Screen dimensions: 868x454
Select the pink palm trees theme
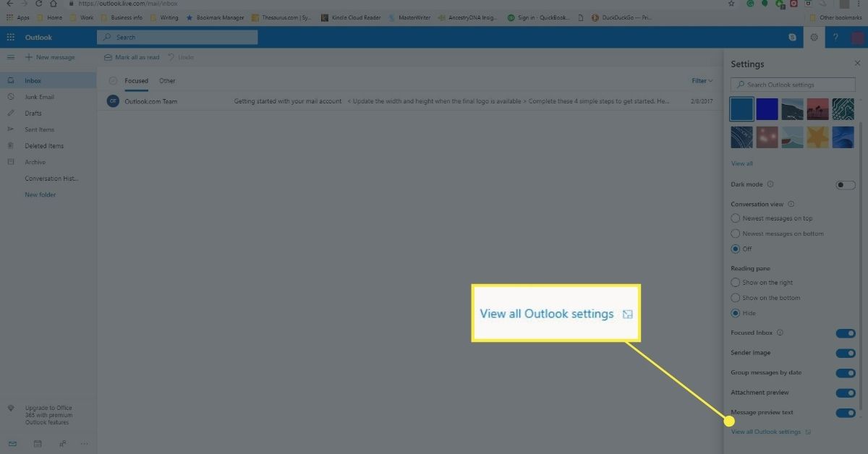tap(818, 109)
